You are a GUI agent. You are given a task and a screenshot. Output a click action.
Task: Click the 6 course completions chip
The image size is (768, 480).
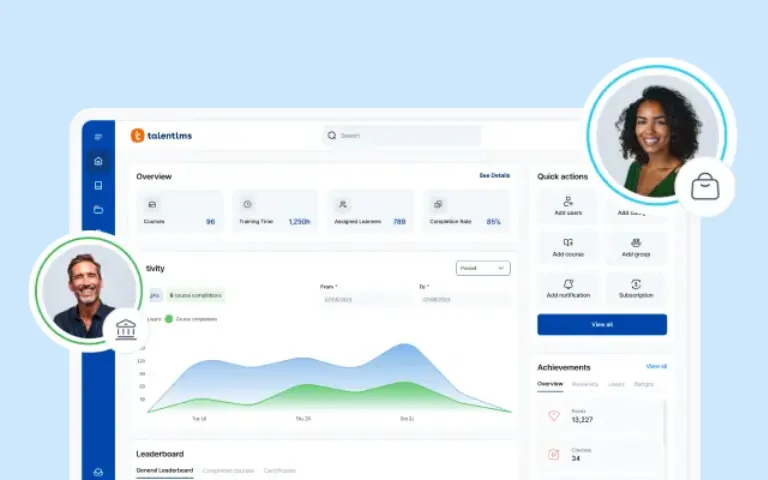[195, 295]
